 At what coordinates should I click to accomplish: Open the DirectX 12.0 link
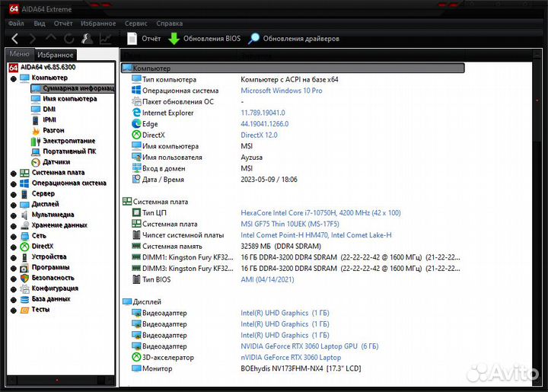point(259,135)
